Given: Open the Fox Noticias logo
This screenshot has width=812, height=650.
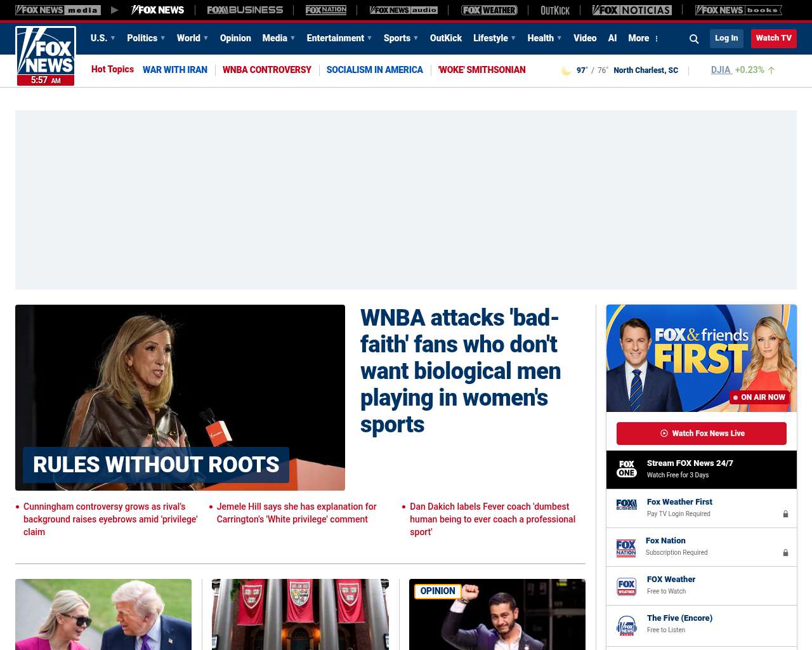Looking at the screenshot, I should point(632,10).
